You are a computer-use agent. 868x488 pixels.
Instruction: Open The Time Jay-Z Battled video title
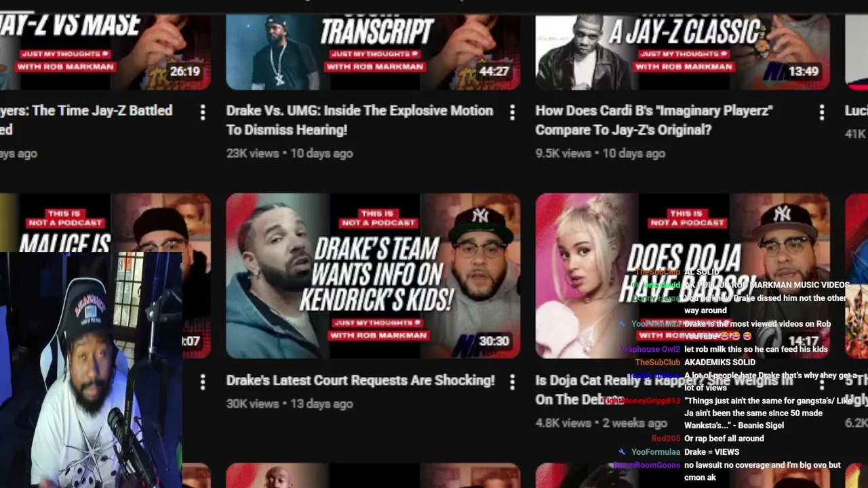tap(86, 120)
